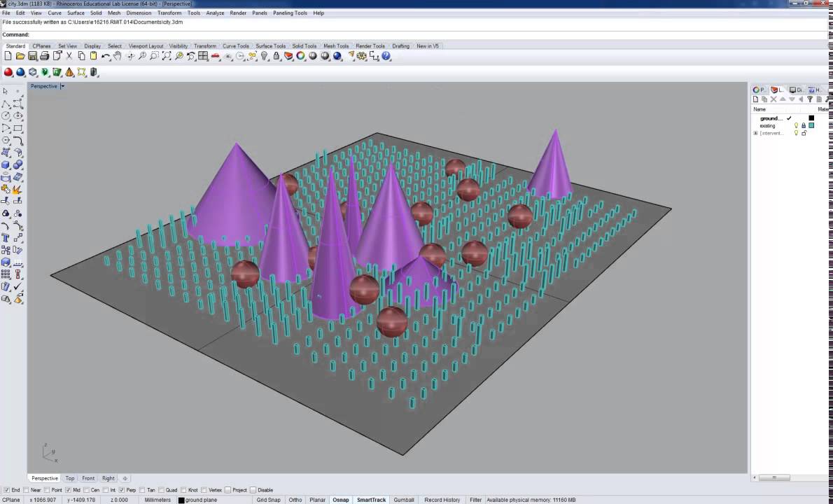Click the Zoom Extents icon

click(167, 56)
